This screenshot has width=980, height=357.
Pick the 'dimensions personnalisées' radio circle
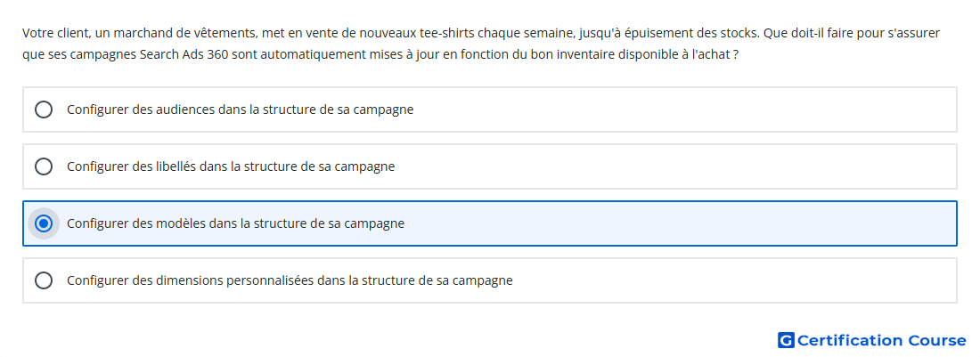point(43,280)
